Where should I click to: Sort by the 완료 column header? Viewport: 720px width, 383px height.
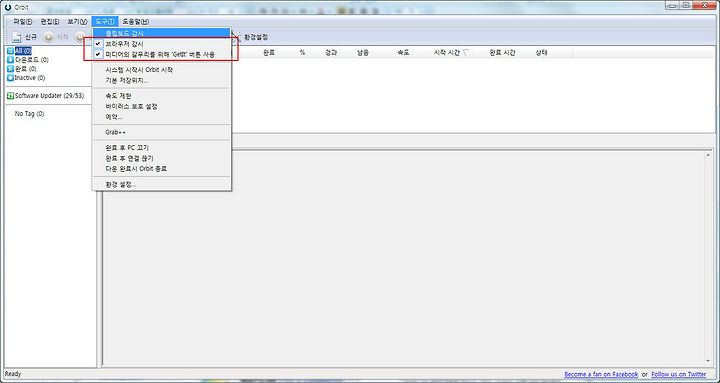tap(269, 53)
